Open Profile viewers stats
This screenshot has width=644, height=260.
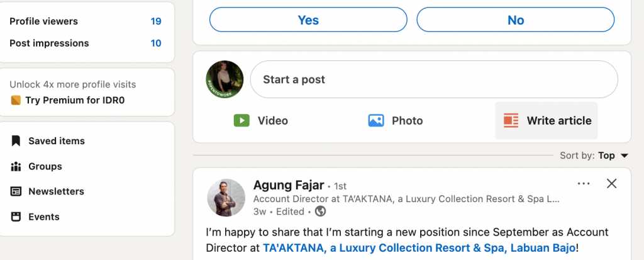click(x=85, y=21)
